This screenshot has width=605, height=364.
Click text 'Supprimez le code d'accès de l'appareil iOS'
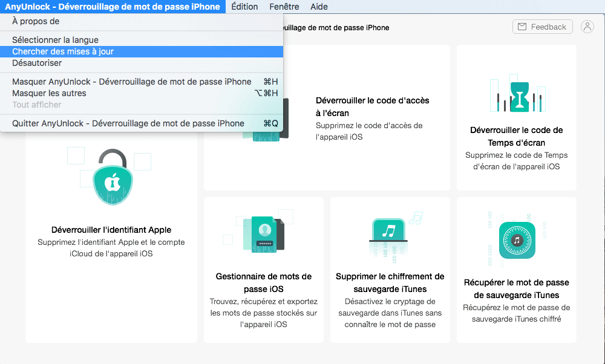369,131
